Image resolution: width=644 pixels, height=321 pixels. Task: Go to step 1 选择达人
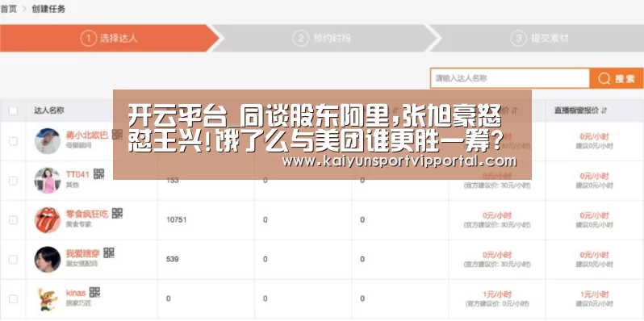point(109,39)
